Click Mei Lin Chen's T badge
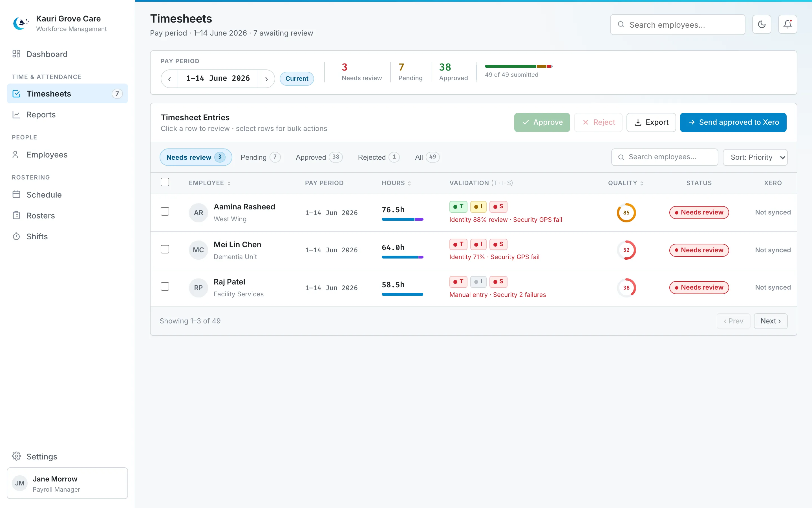The height and width of the screenshot is (508, 812). coord(458,244)
